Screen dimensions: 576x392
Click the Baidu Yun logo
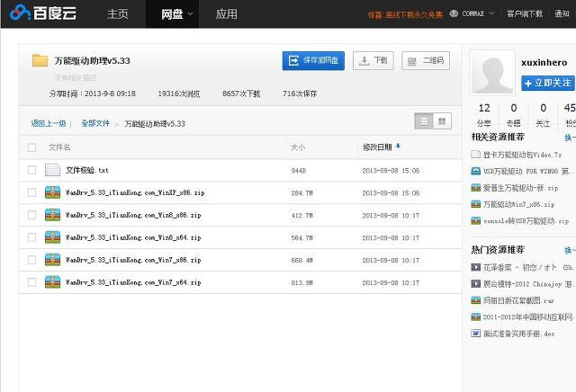pos(43,13)
